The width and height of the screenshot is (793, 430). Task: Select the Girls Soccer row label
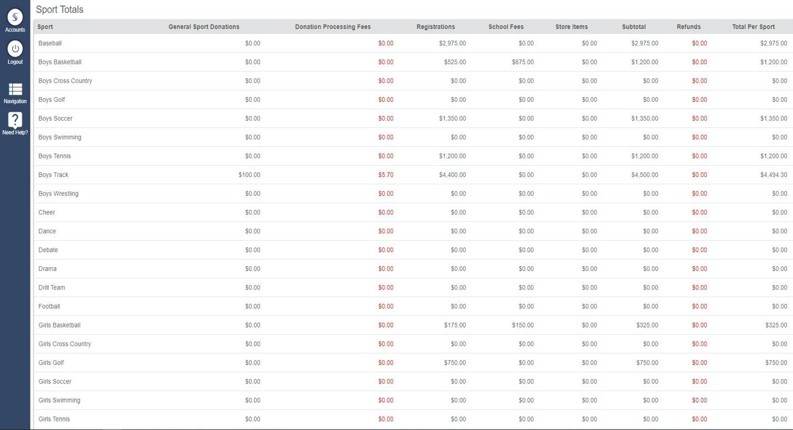(x=55, y=381)
